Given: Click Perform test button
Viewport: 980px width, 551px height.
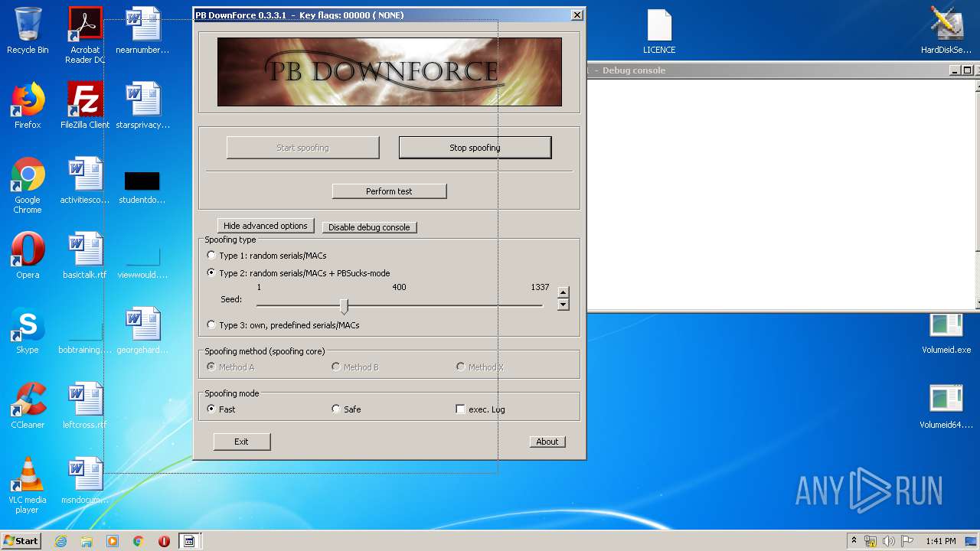Looking at the screenshot, I should 389,191.
